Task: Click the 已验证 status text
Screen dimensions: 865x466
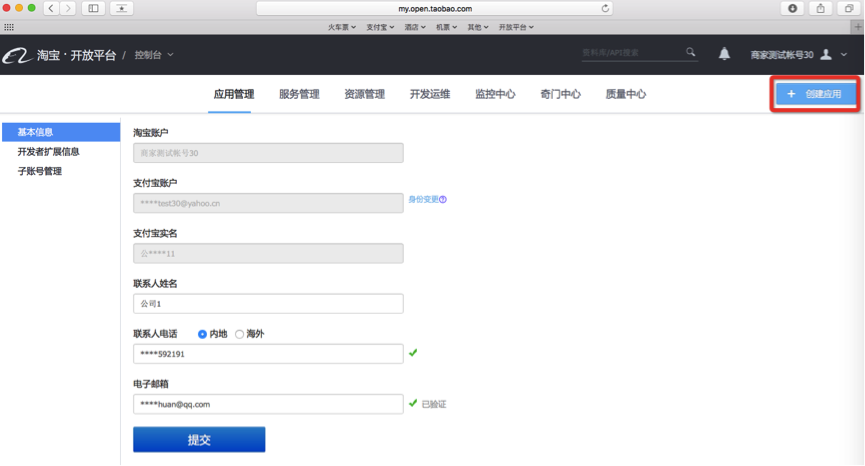Action: pos(434,405)
